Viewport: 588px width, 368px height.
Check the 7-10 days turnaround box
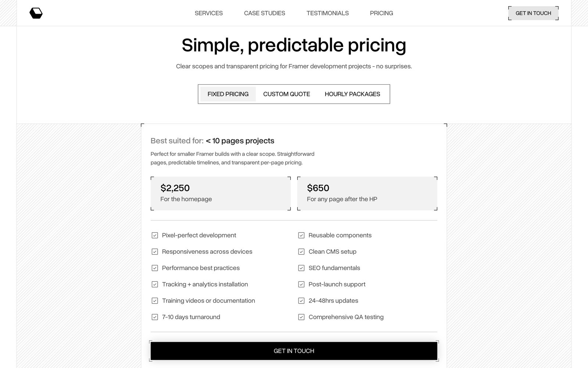tap(155, 317)
